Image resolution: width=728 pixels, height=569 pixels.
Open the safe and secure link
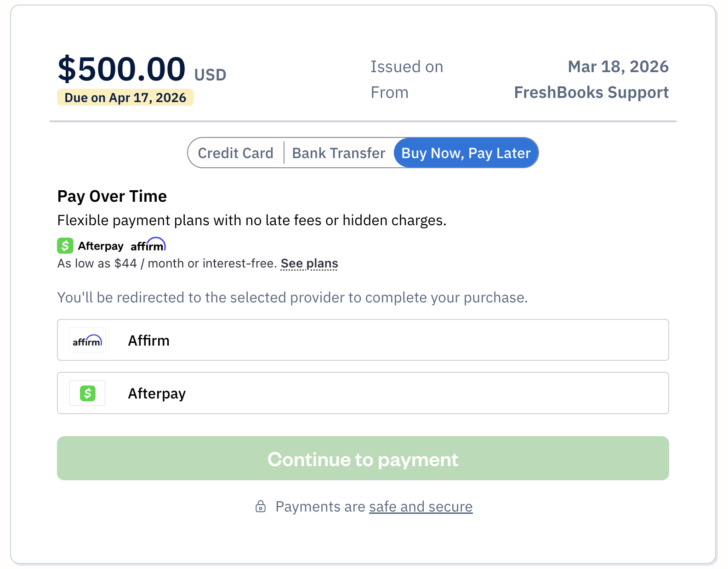[x=421, y=506]
